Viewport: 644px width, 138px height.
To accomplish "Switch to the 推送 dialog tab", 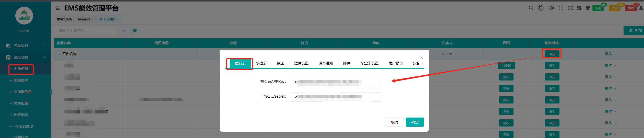I will 280,63.
